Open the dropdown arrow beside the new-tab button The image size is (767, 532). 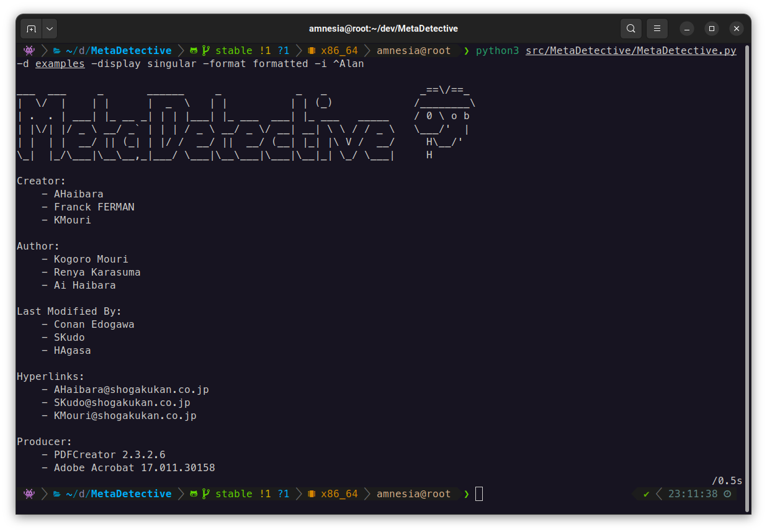[49, 28]
